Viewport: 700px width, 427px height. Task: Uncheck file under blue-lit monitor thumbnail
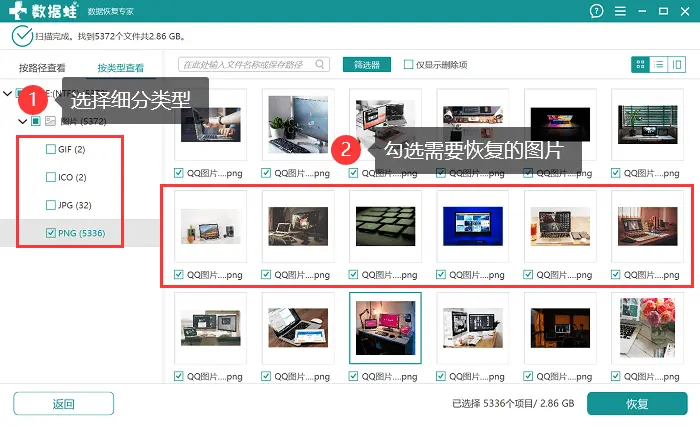[x=441, y=274]
